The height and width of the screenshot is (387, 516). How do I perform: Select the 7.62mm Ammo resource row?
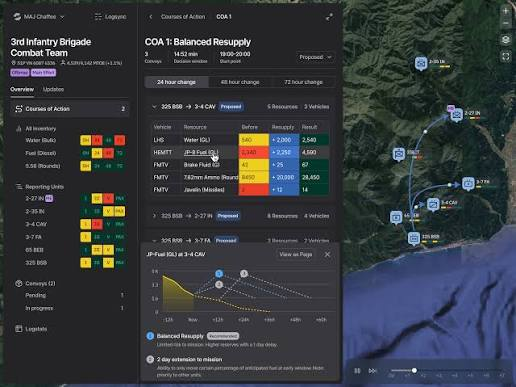click(x=240, y=177)
